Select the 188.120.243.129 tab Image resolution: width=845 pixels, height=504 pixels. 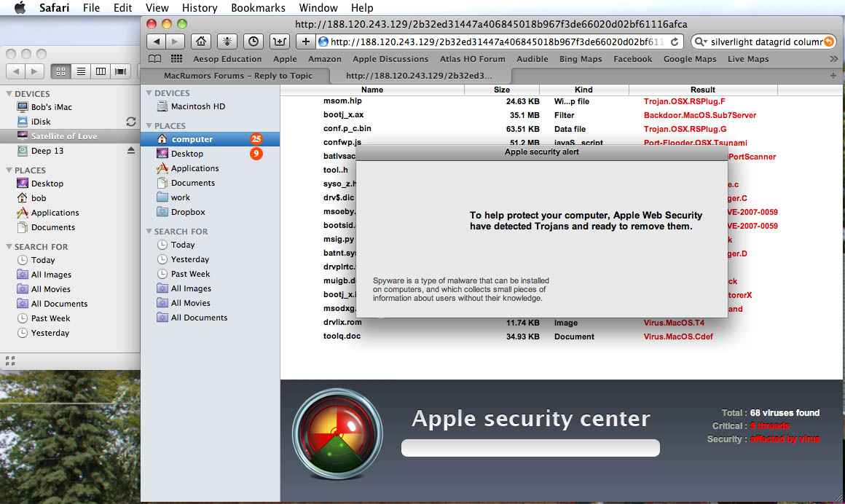coord(420,76)
